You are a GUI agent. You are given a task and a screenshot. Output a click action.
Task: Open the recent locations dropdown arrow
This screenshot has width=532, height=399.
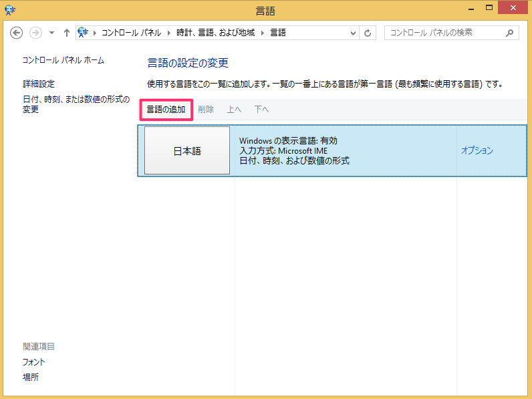(51, 33)
